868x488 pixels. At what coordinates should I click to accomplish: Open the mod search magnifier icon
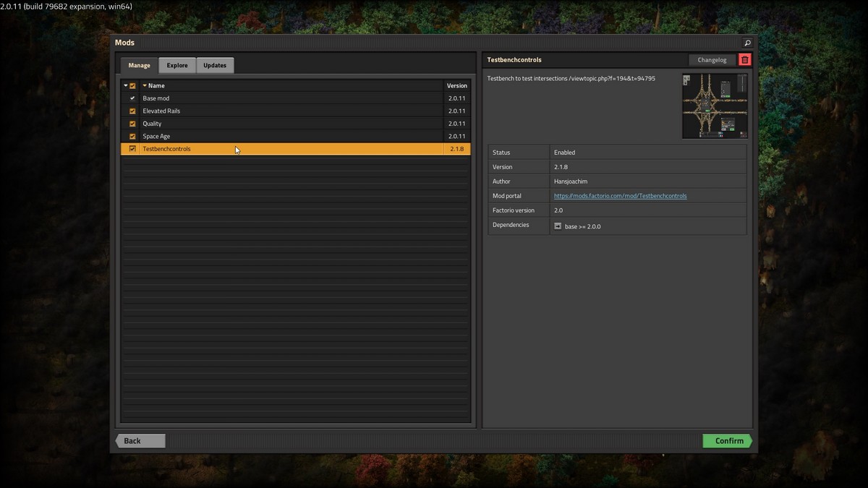tap(747, 42)
